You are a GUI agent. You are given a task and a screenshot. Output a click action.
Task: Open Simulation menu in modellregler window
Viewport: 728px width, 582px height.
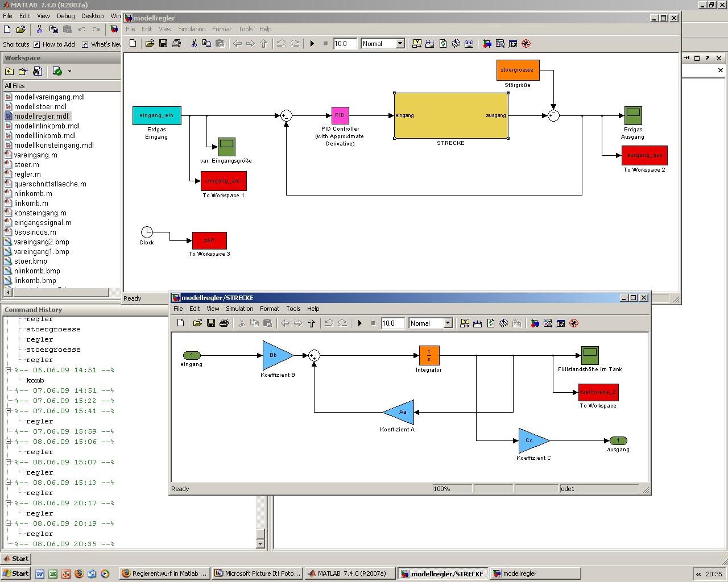pos(192,29)
